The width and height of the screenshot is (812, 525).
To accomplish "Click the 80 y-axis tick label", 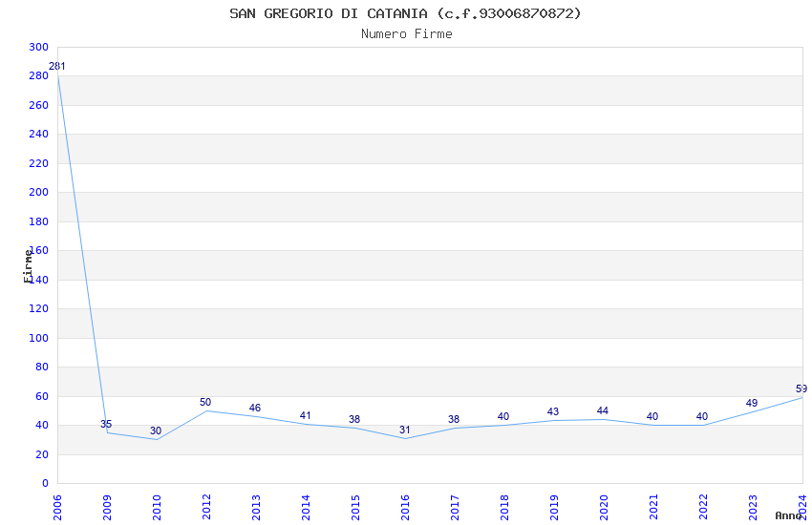I will click(42, 367).
